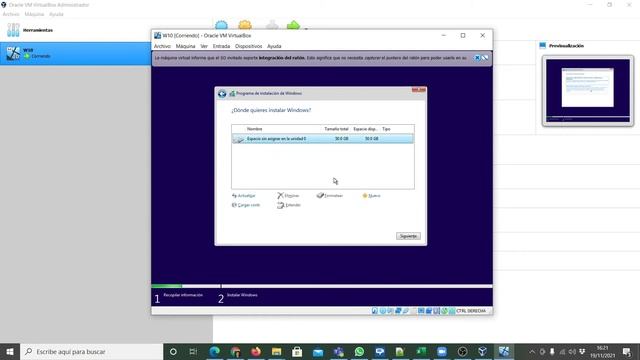
Task: Open Mail app from taskbar
Action: coord(318,351)
